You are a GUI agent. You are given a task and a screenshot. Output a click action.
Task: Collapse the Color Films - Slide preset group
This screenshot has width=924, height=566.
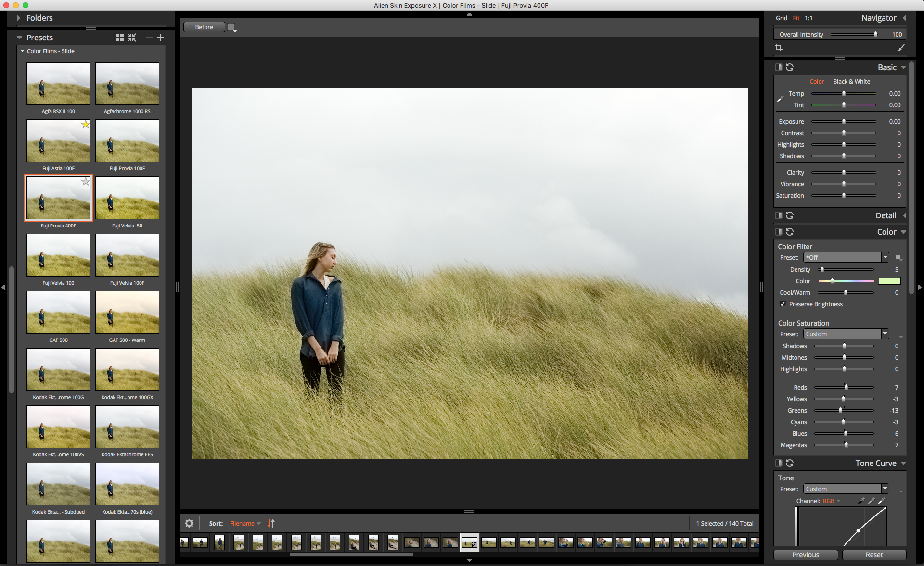(22, 51)
